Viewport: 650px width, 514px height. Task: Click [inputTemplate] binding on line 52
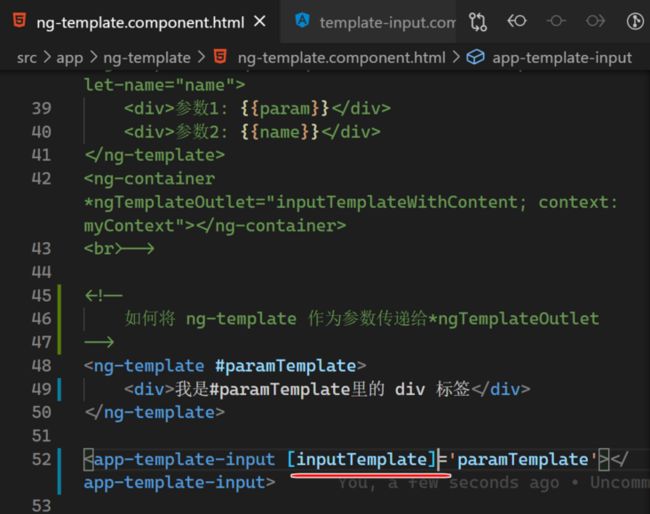coord(361,459)
